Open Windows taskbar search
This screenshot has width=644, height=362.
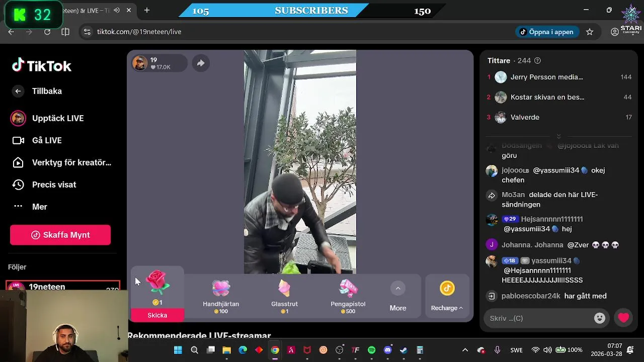tap(194, 350)
